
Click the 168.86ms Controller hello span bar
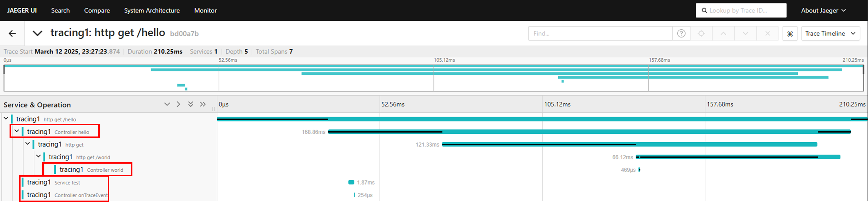[x=589, y=132]
